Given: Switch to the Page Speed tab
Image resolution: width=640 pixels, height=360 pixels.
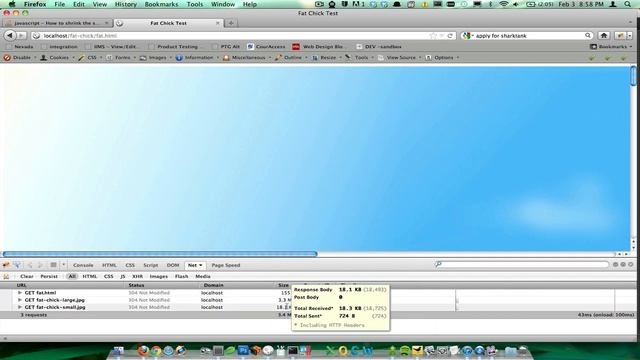Looking at the screenshot, I should [226, 265].
